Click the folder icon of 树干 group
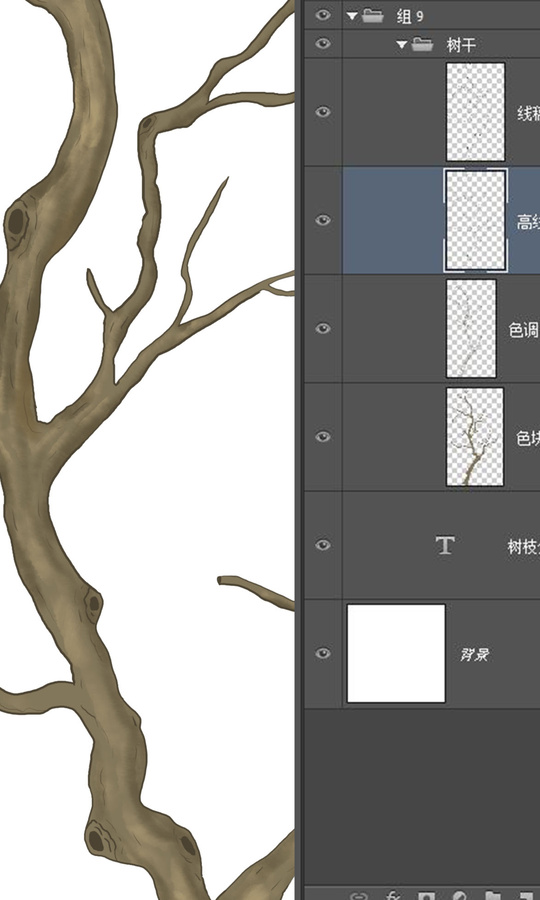 [422, 44]
